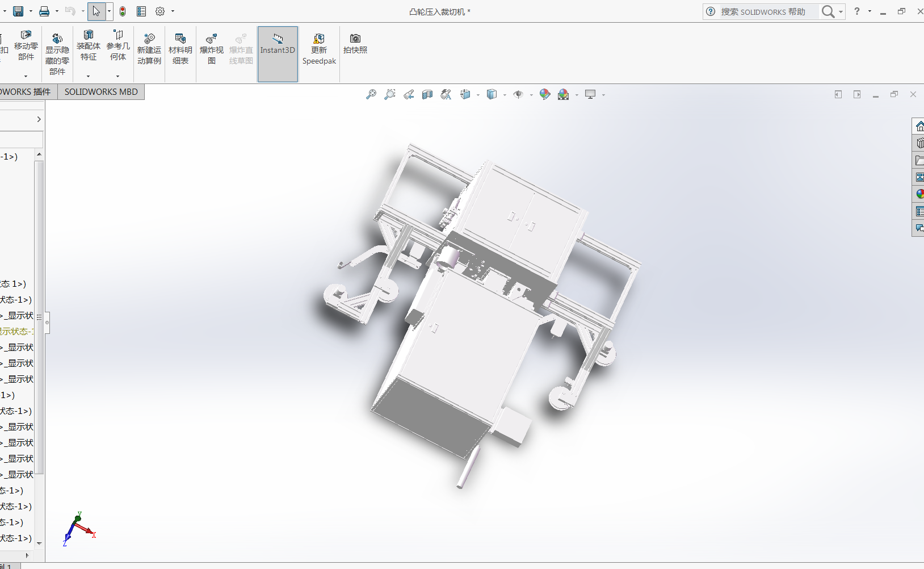Open Display Style dropdown arrow

pyautogui.click(x=505, y=95)
